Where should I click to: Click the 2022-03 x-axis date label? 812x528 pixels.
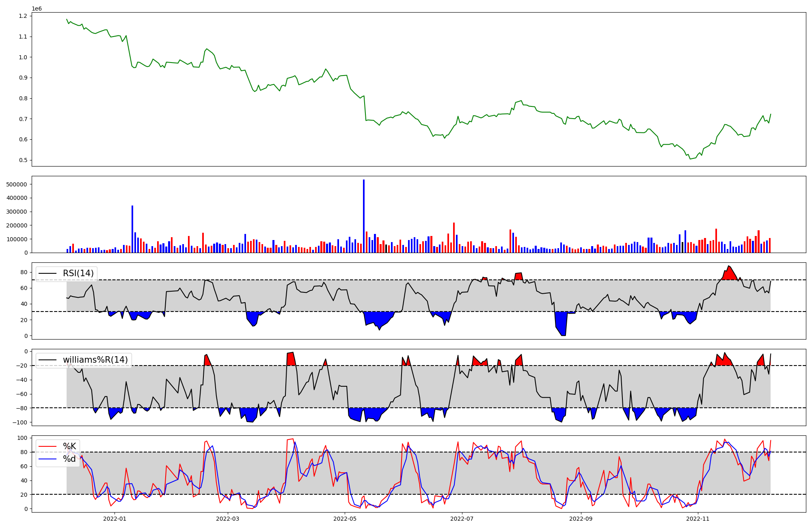pos(227,519)
